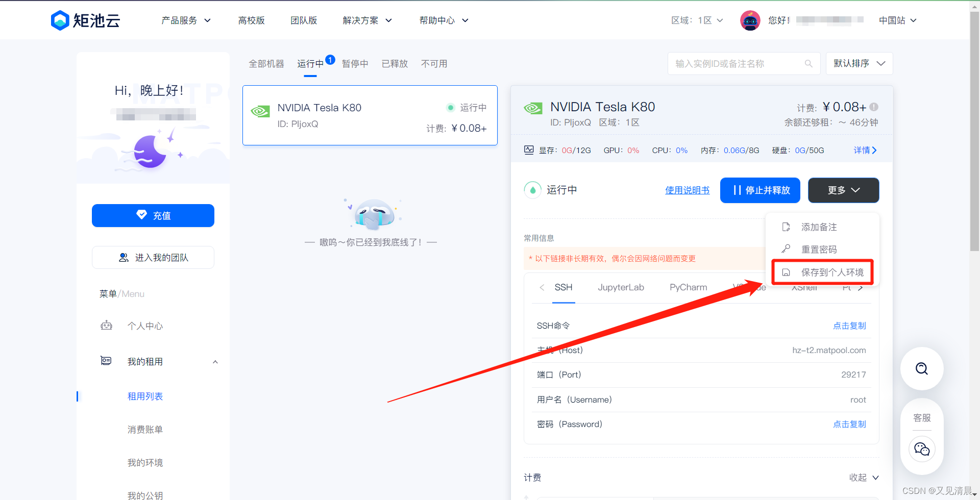The height and width of the screenshot is (500, 980).
Task: Select the NVIDIA Tesla K80 instance card
Action: pos(370,115)
